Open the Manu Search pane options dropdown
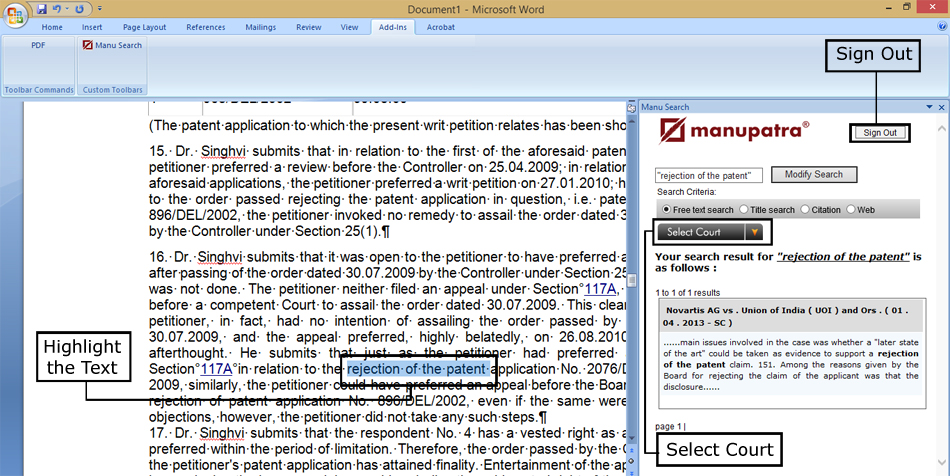The image size is (950, 476). point(929,107)
